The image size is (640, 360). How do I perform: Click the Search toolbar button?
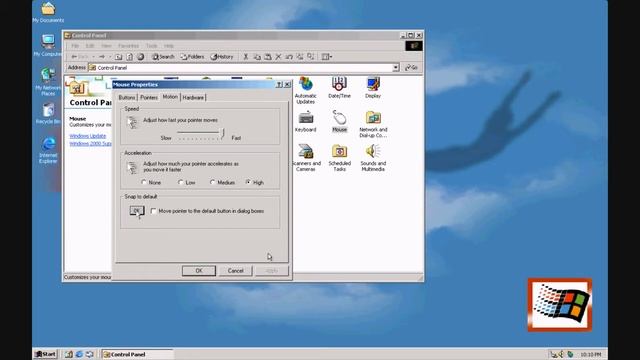(x=163, y=57)
